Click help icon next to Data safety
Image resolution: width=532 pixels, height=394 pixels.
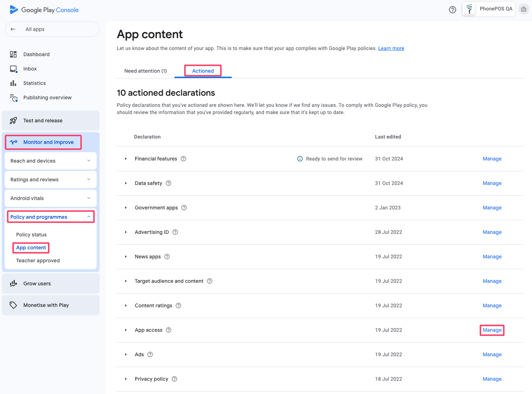click(x=169, y=183)
